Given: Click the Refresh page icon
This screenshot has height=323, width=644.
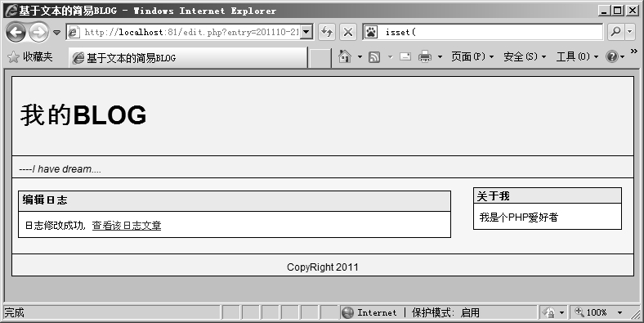Looking at the screenshot, I should click(x=327, y=32).
